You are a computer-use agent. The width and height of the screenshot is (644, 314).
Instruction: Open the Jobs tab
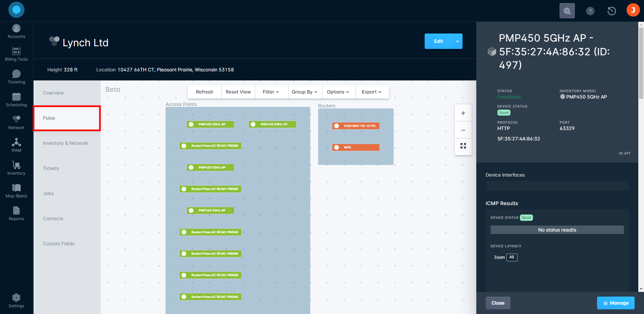67,193
